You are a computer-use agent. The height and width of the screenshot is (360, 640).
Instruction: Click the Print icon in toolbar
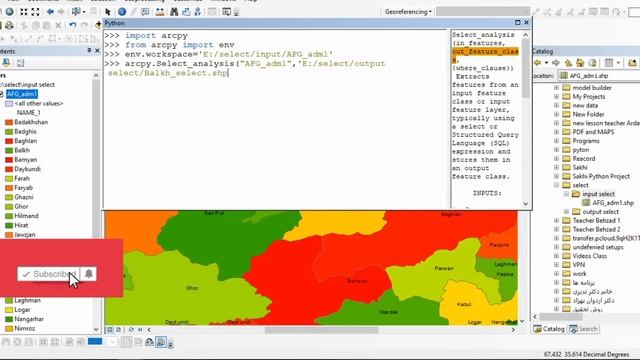coord(9,25)
